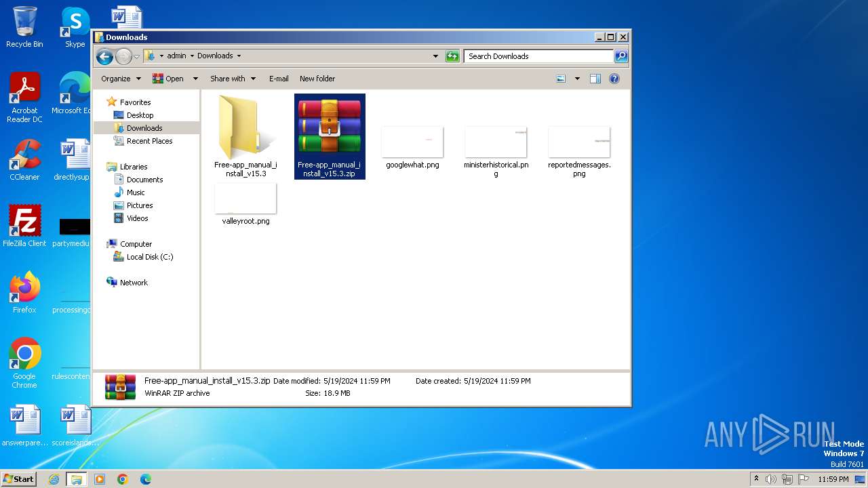
Task: Open the Start menu
Action: click(x=19, y=479)
